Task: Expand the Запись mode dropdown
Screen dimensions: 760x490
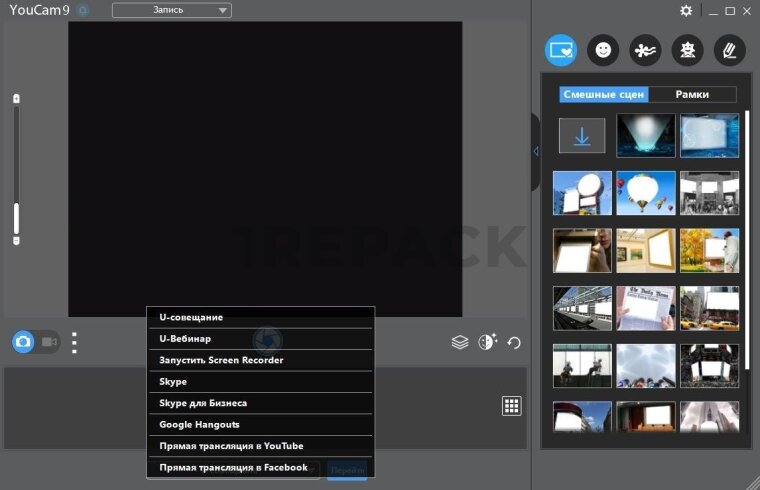Action: click(171, 11)
